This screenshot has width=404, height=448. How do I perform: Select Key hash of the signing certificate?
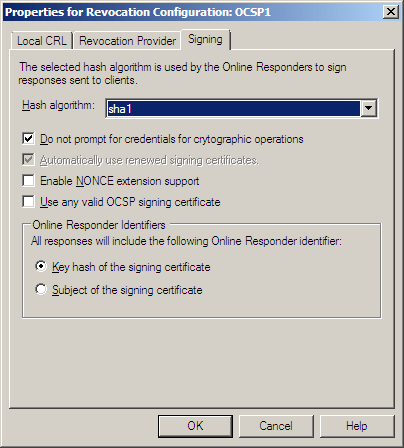click(41, 266)
